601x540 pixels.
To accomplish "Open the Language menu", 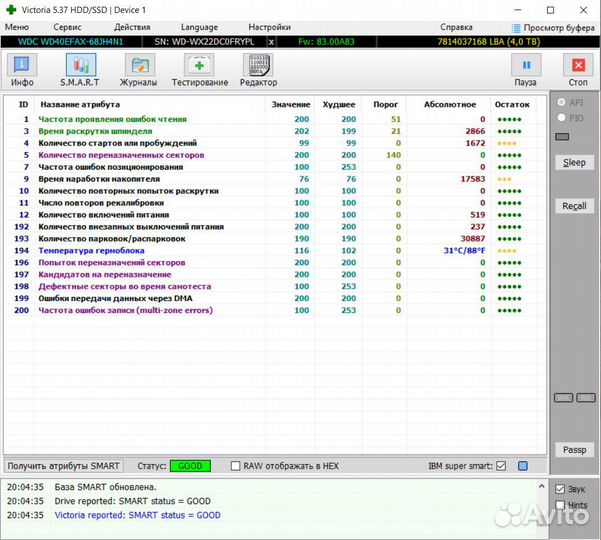I will pyautogui.click(x=199, y=27).
